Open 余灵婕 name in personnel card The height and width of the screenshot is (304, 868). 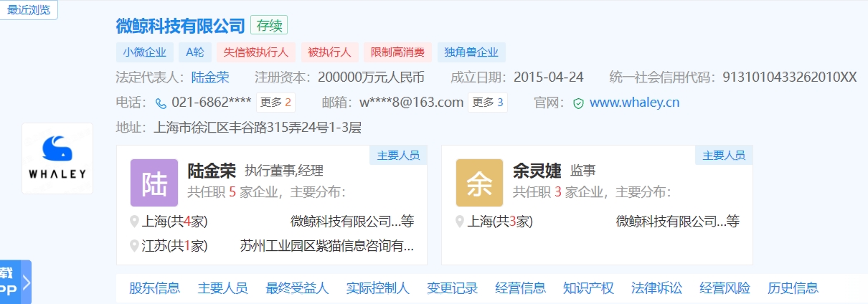[537, 171]
